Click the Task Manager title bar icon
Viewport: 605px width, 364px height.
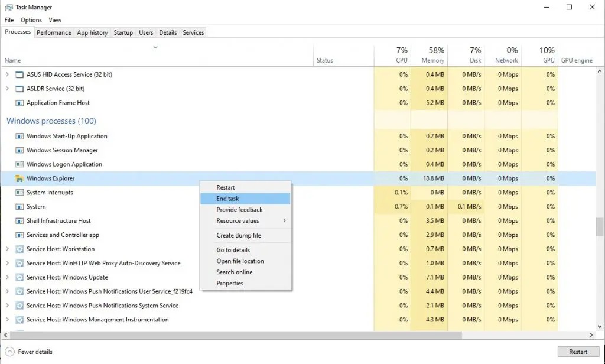pos(9,8)
